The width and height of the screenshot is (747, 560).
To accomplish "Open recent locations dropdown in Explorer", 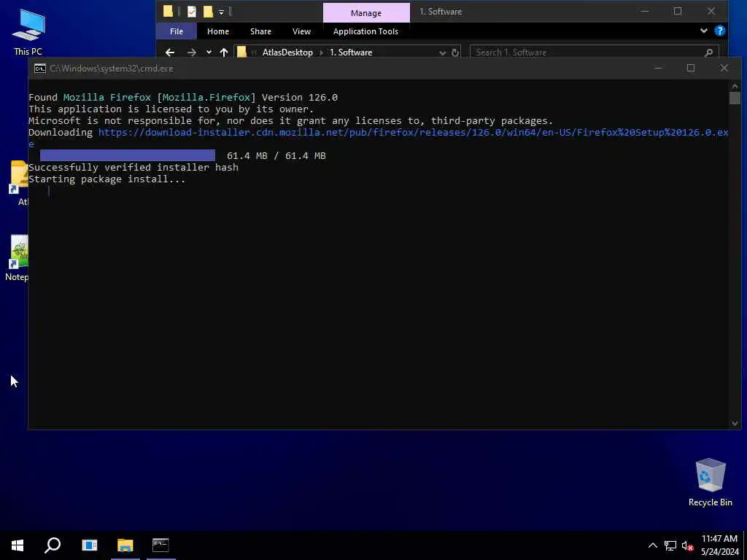I will [x=209, y=52].
